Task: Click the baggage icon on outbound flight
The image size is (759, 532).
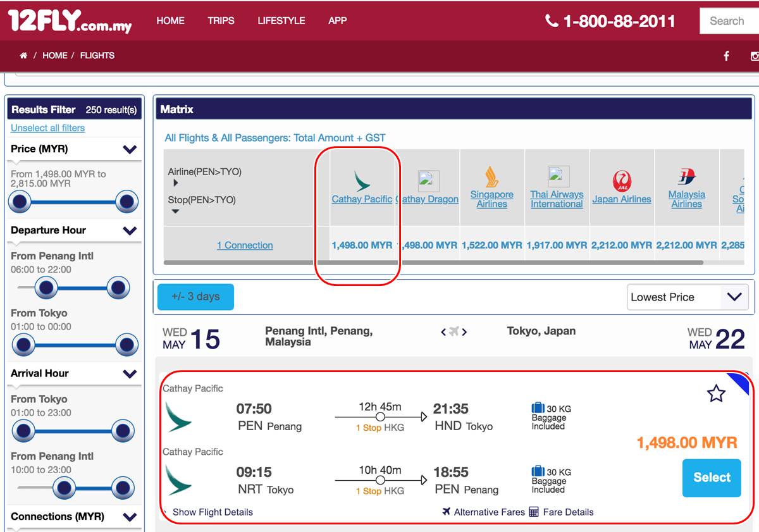Action: (538, 408)
